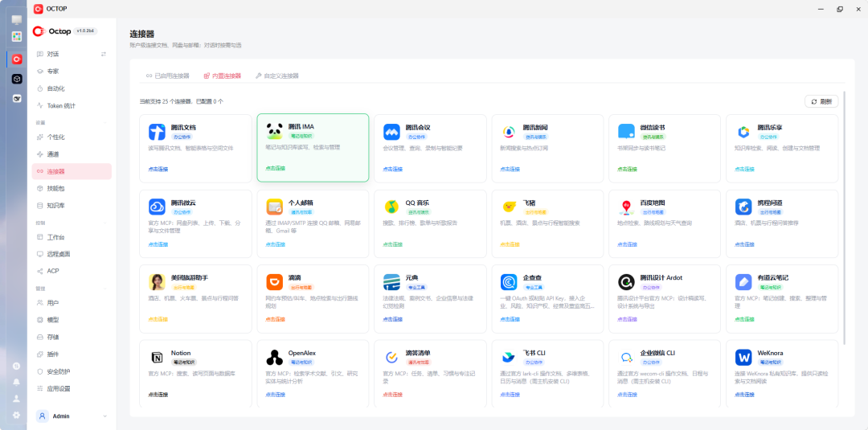Open 知识库 in the sidebar
Image resolution: width=868 pixels, height=430 pixels.
coord(72,206)
